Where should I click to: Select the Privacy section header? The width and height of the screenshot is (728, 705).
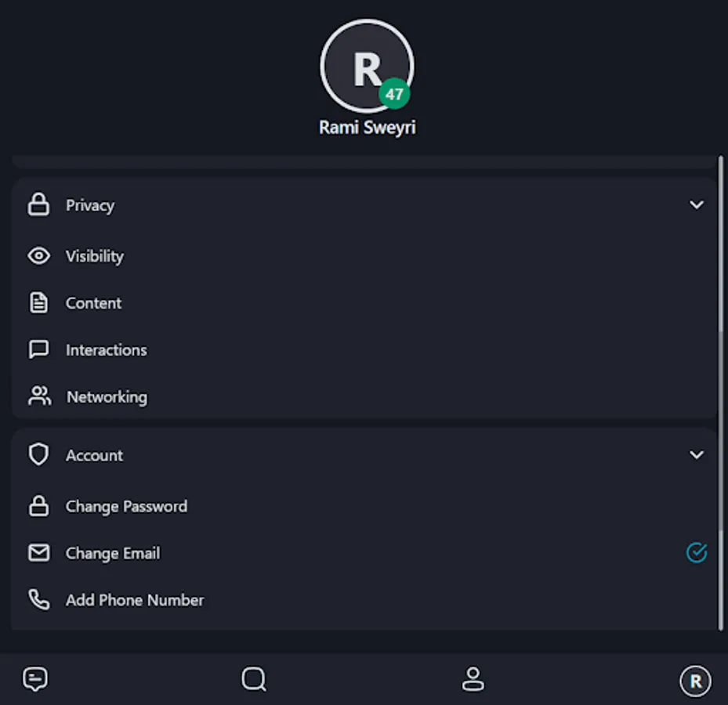coord(90,205)
